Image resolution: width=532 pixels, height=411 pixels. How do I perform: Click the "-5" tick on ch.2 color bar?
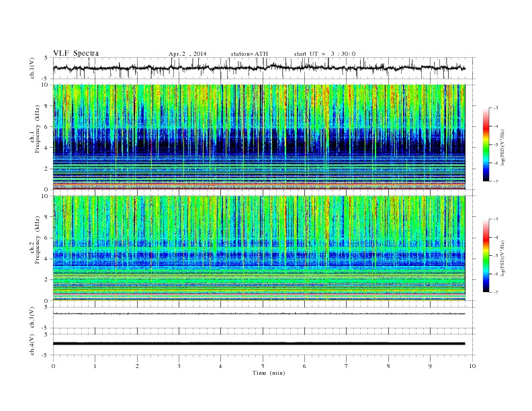(x=496, y=255)
